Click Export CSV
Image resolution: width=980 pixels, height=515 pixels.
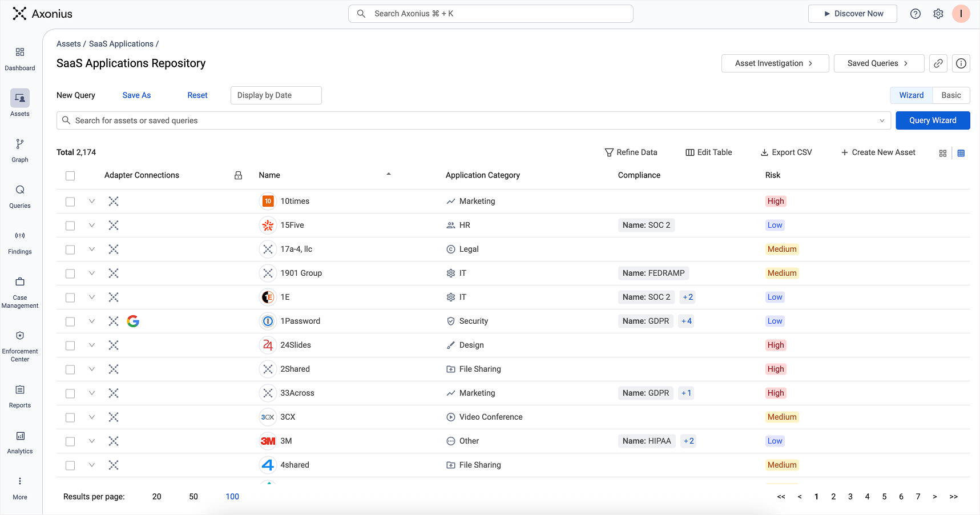pyautogui.click(x=786, y=152)
